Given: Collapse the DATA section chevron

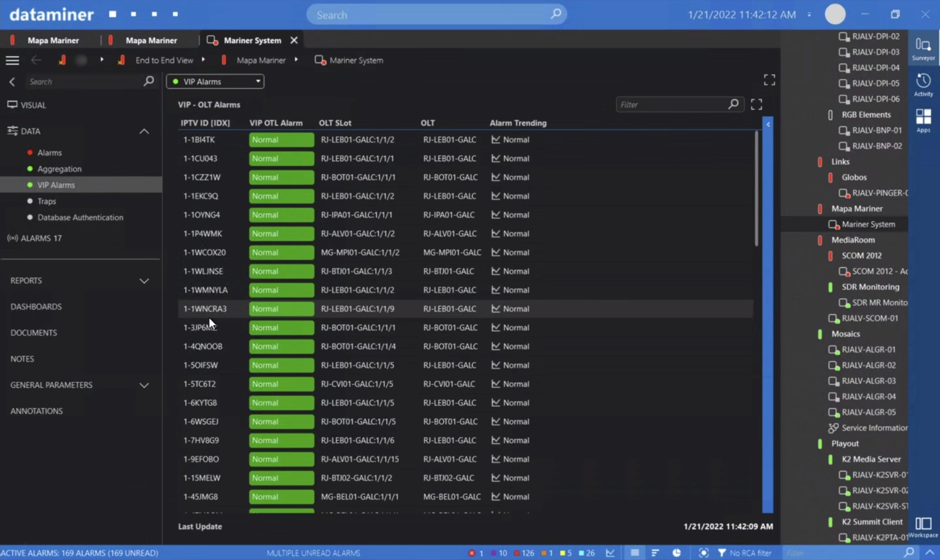Looking at the screenshot, I should click(144, 131).
